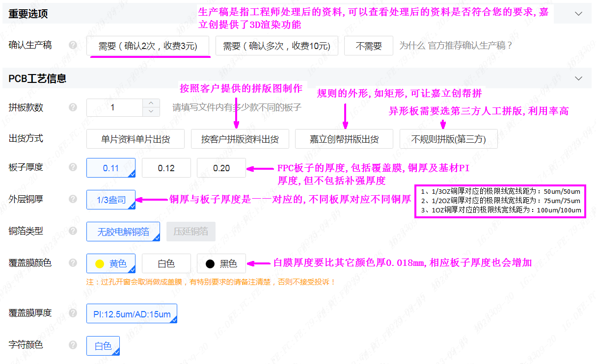
Task: Click help icon beside 板子厚度
Action: [73, 167]
